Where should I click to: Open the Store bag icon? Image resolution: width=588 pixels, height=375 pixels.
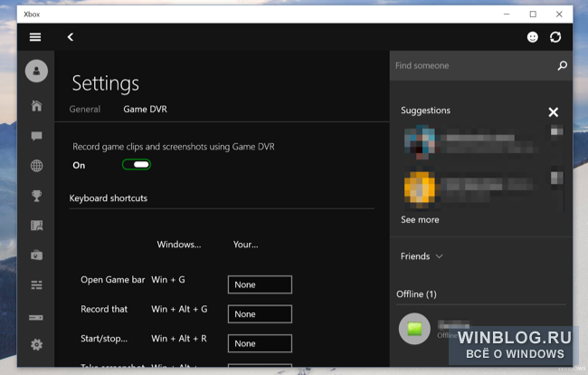[x=36, y=255]
